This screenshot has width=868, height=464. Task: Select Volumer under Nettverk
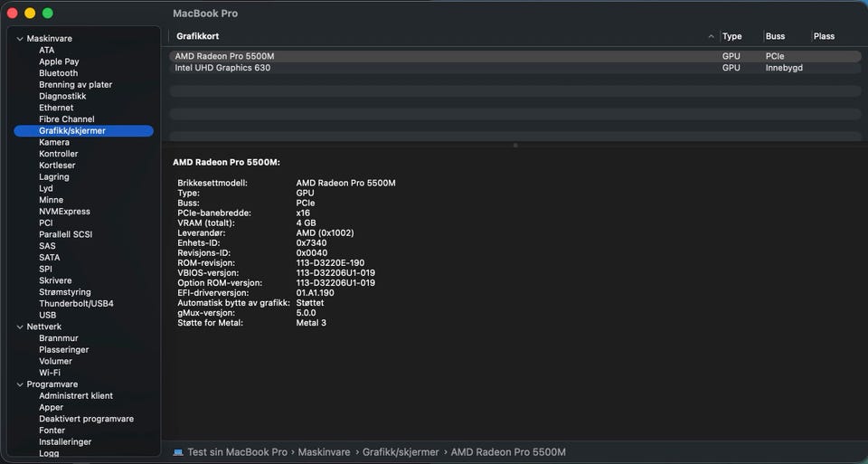coord(55,361)
